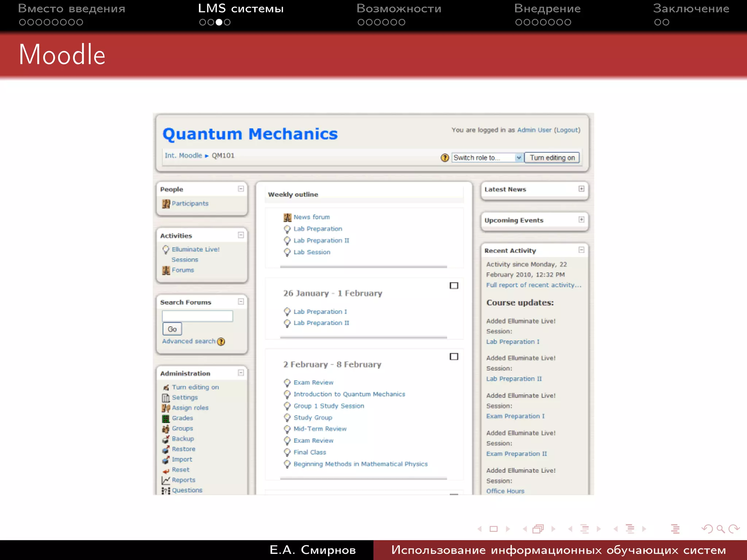The width and height of the screenshot is (747, 560).
Task: Click the Advanced search help icon
Action: 221,342
